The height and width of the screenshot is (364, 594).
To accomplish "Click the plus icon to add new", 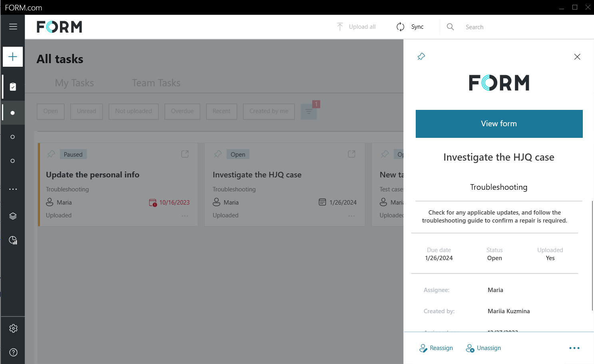I will pos(13,57).
